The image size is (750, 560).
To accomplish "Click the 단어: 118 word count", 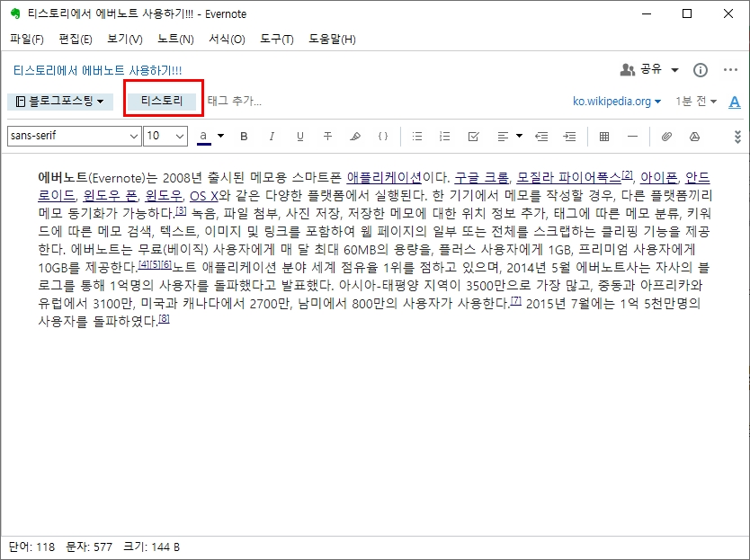I will [x=32, y=547].
